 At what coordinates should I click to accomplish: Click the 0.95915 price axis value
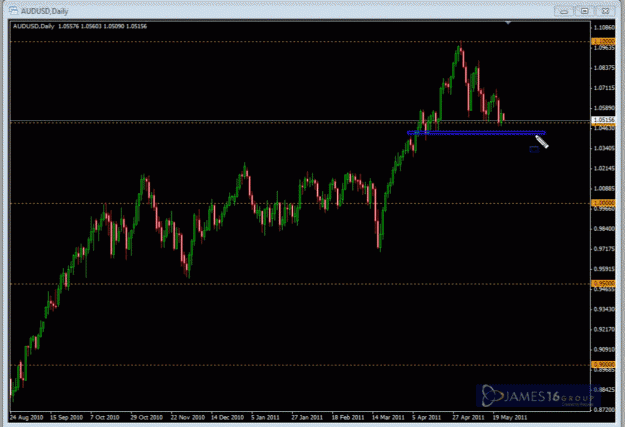click(604, 269)
